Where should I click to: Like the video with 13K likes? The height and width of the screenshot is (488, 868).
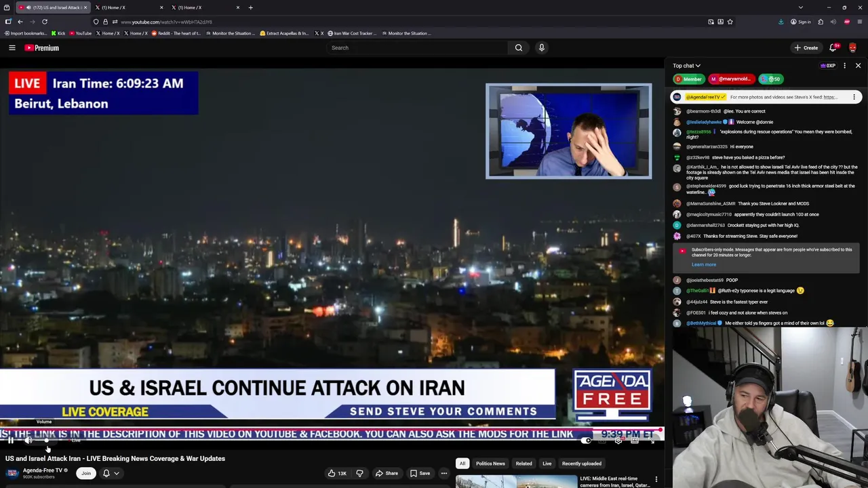337,473
